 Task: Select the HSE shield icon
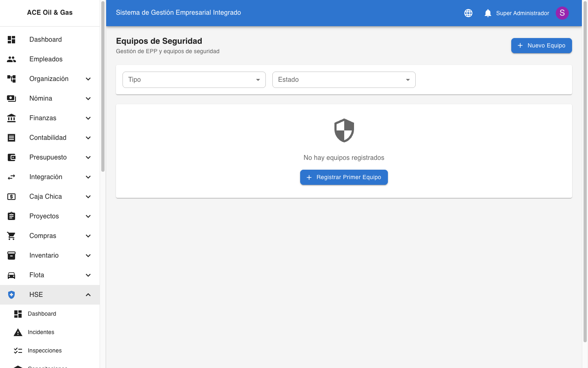pos(11,294)
